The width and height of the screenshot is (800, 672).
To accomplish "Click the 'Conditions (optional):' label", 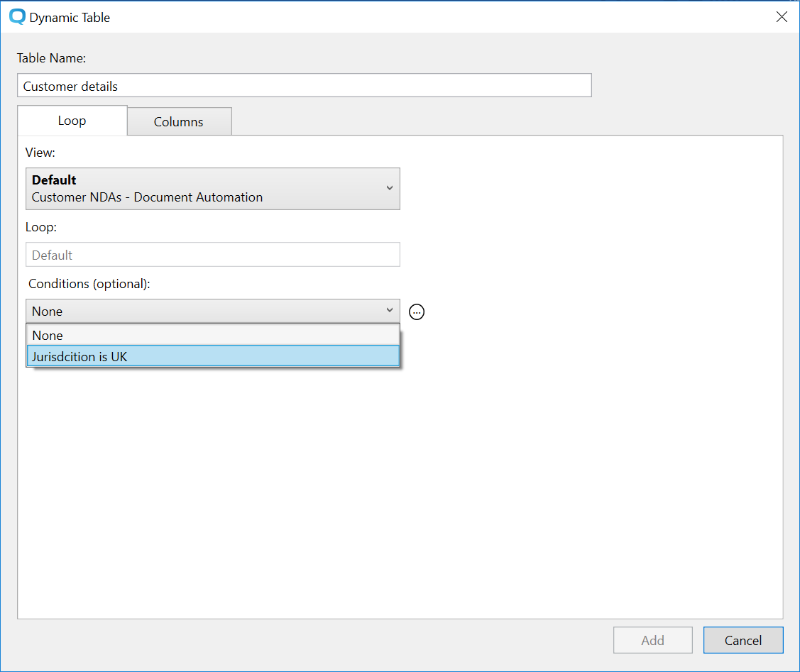I will click(89, 284).
